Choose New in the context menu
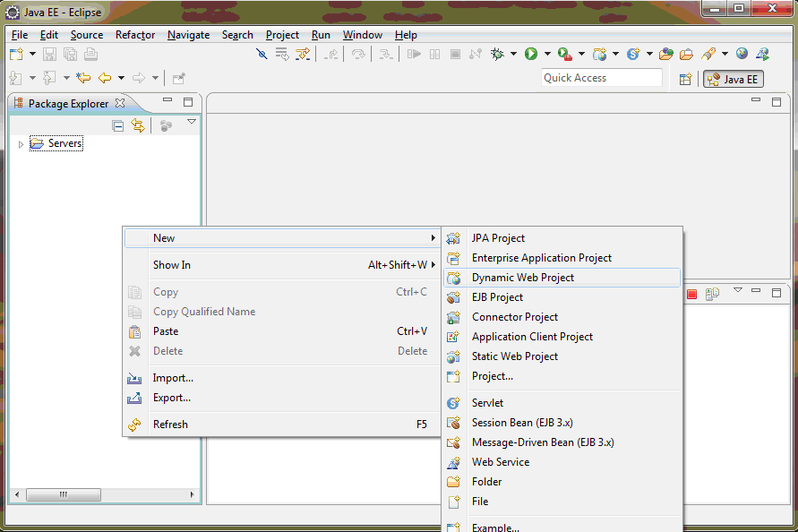 282,237
